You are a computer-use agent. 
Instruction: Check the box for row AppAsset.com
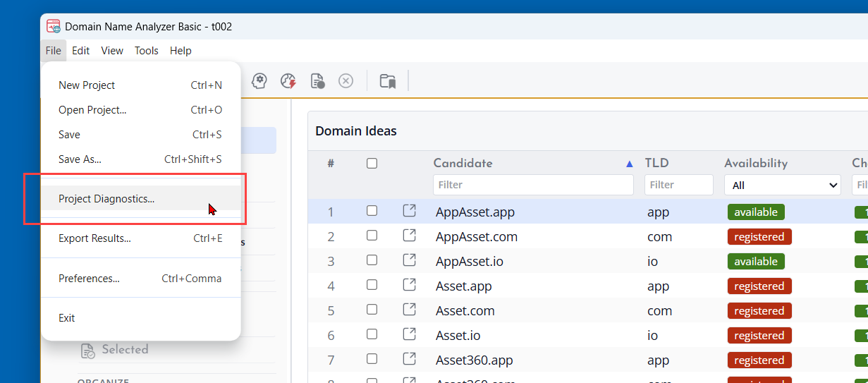pos(372,235)
